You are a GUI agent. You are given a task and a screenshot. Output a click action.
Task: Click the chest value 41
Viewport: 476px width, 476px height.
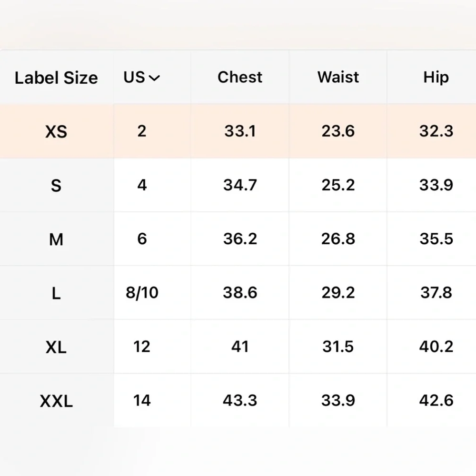pos(240,347)
